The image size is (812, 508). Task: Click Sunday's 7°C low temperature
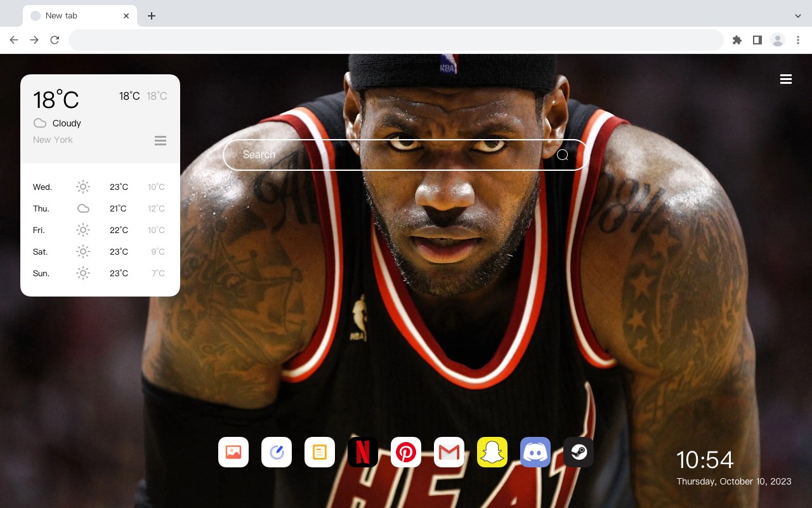(158, 274)
